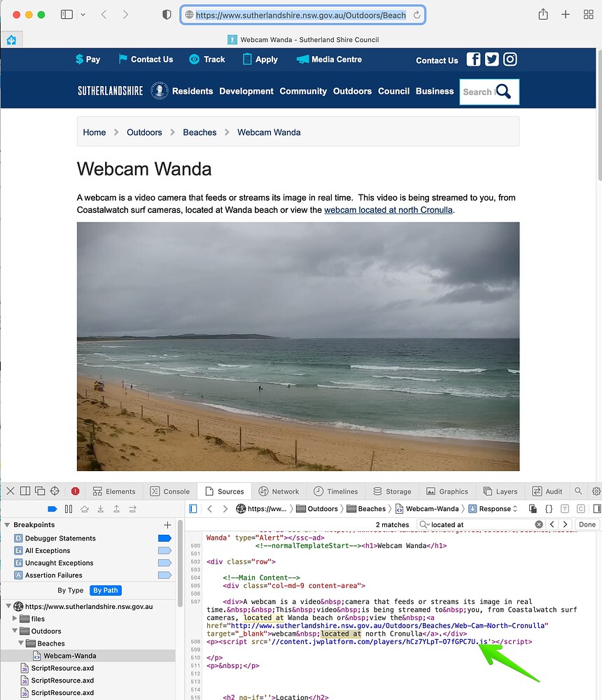Switch to the Elements tab
Screen dimensions: 602x700
114,491
